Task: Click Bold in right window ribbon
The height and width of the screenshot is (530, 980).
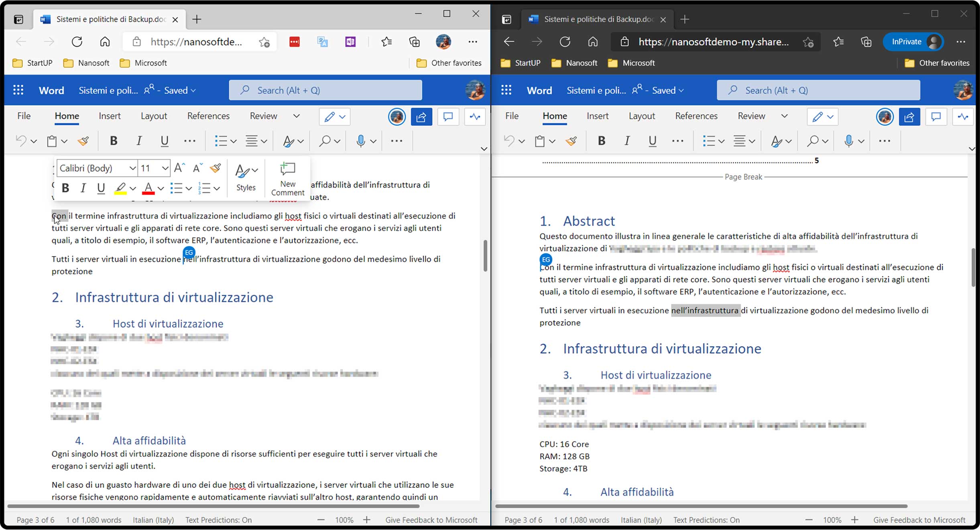Action: coord(602,141)
